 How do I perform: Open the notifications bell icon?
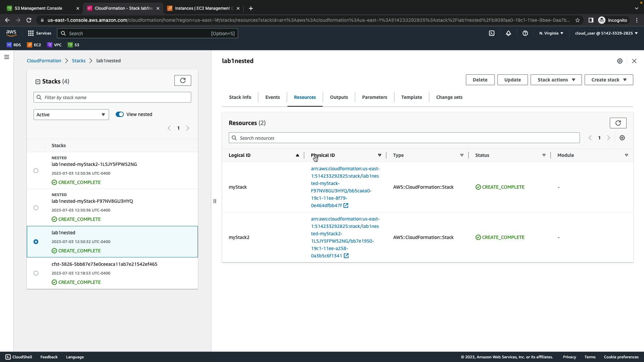508,33
